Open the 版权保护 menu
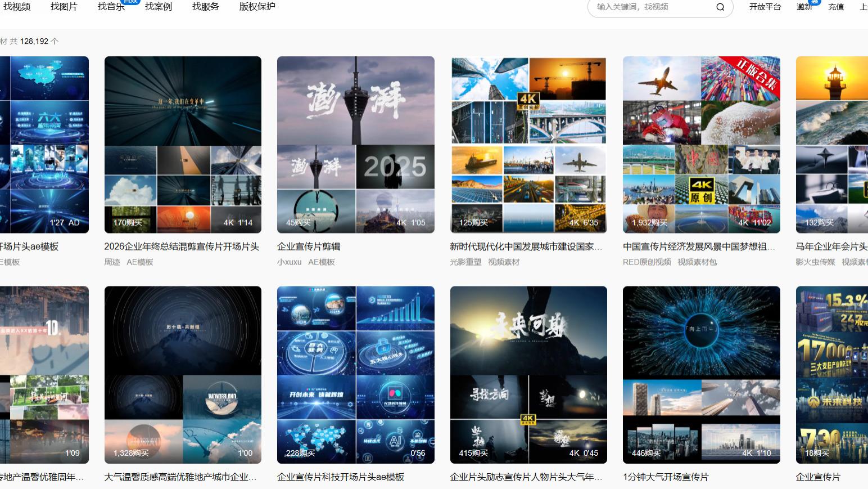 [x=257, y=7]
